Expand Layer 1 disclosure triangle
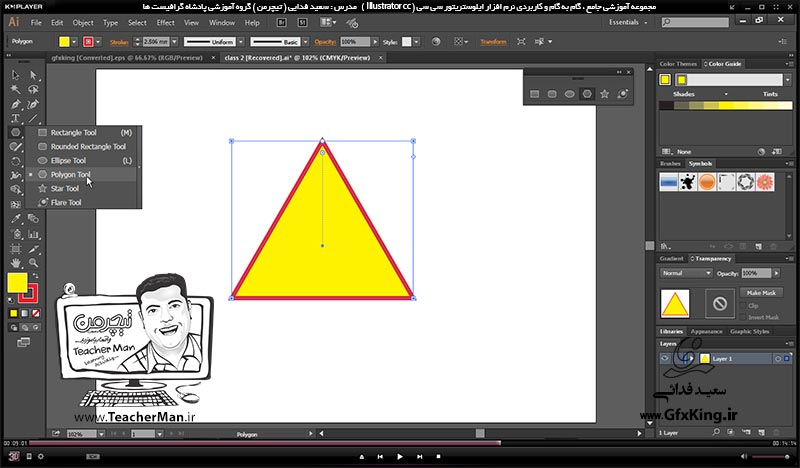 click(x=692, y=359)
